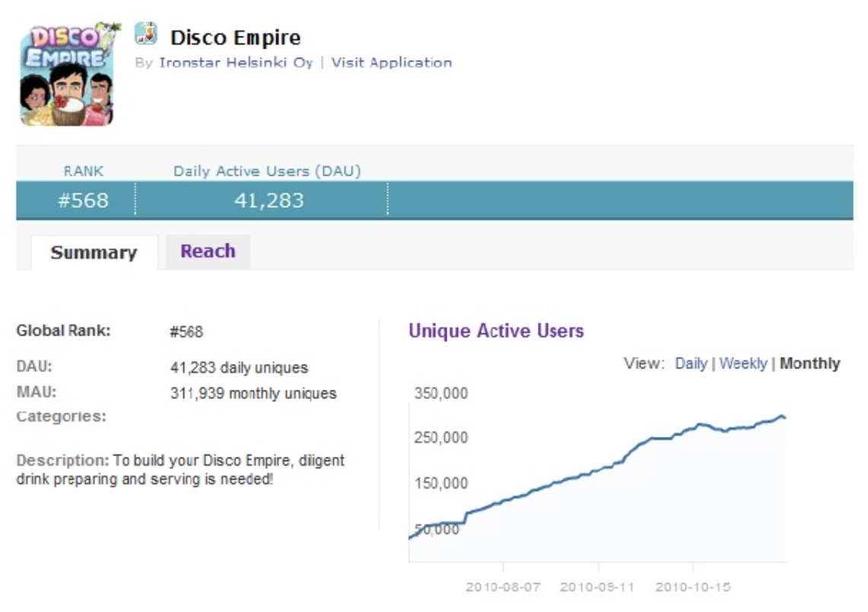This screenshot has height=612, width=868.
Task: Click the Disco Empire title heading
Action: pyautogui.click(x=235, y=37)
